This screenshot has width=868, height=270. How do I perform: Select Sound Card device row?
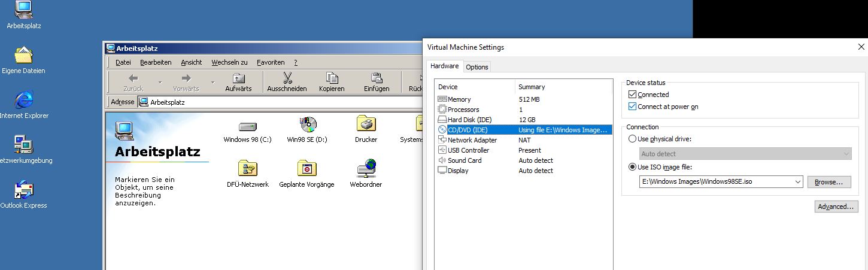[524, 160]
